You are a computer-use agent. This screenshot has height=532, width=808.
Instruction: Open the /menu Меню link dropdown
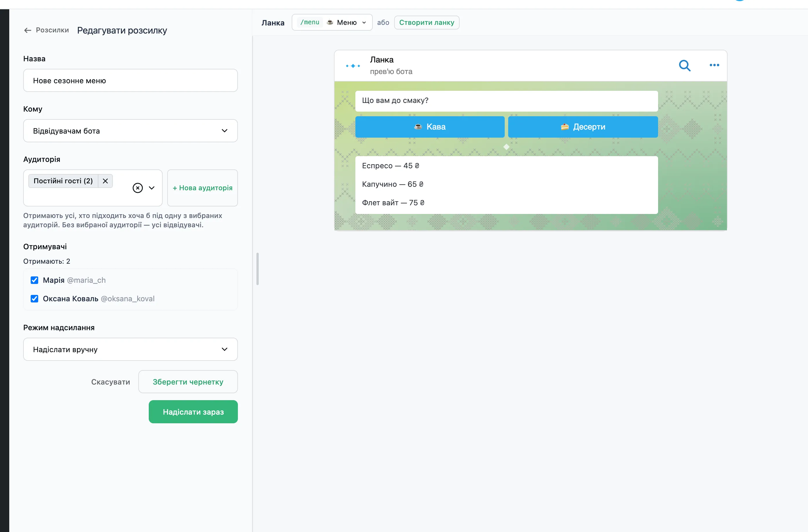[332, 22]
